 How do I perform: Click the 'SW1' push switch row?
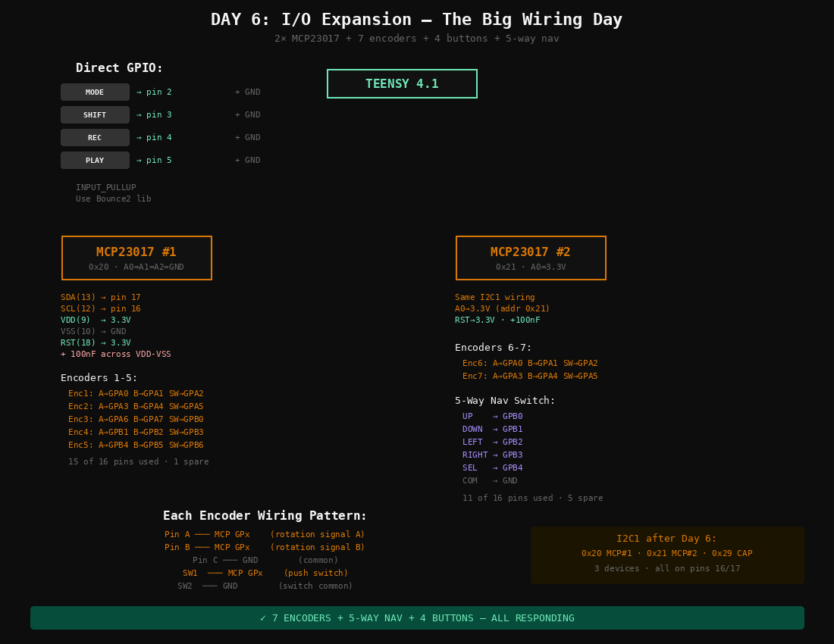click(265, 574)
